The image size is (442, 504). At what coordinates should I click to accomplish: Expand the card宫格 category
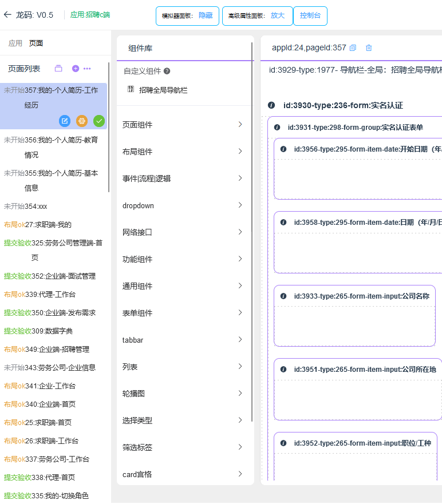(x=183, y=474)
